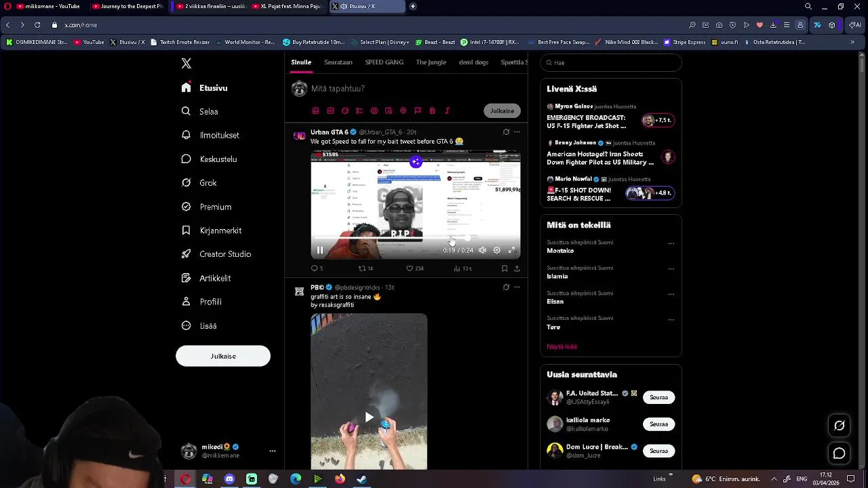Reload the browser page

pos(37,25)
